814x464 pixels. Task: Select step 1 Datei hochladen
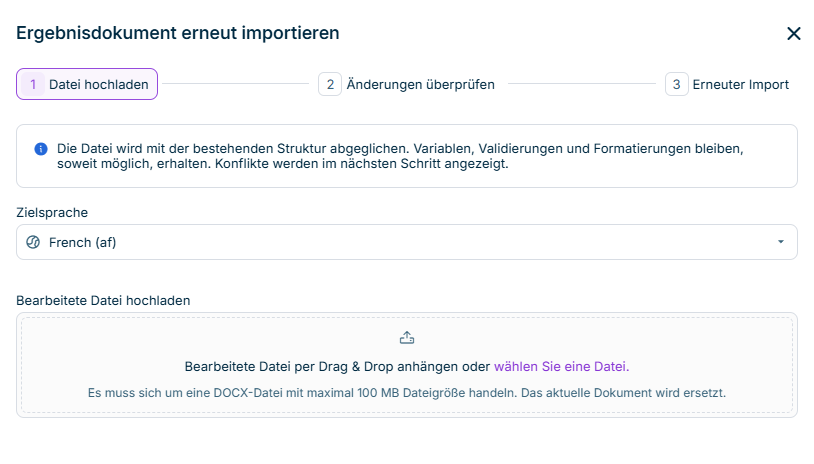[87, 84]
